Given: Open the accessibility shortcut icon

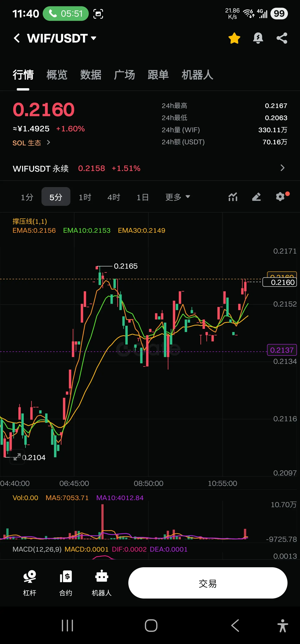Looking at the screenshot, I should (x=282, y=625).
